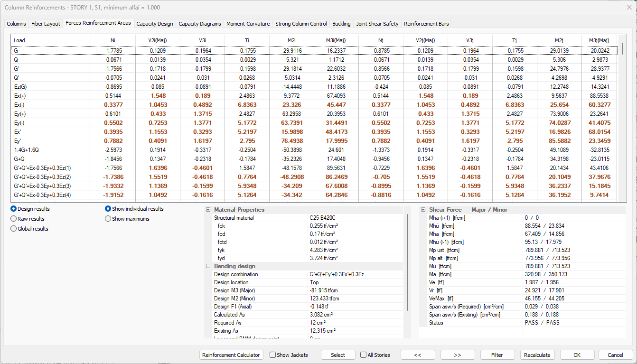Viewport: 637px width, 364px height.
Task: Open the Moment-Curvature tab
Action: (248, 24)
